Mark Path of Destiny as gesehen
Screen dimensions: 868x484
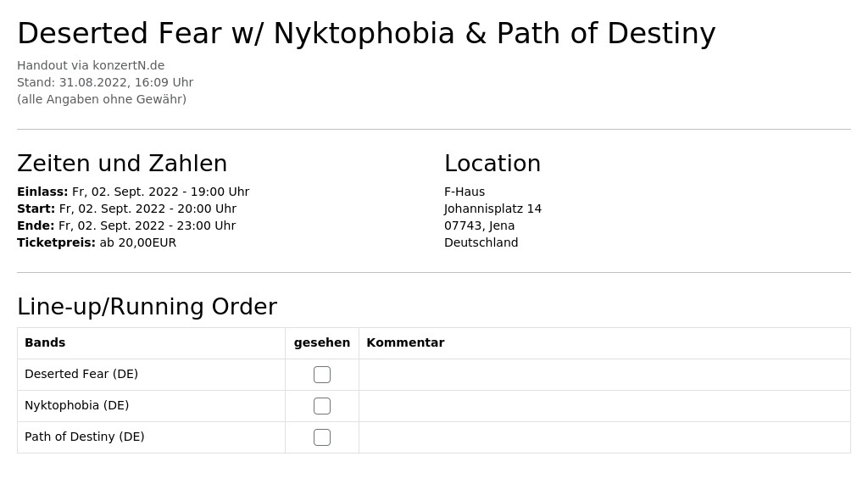coord(321,437)
